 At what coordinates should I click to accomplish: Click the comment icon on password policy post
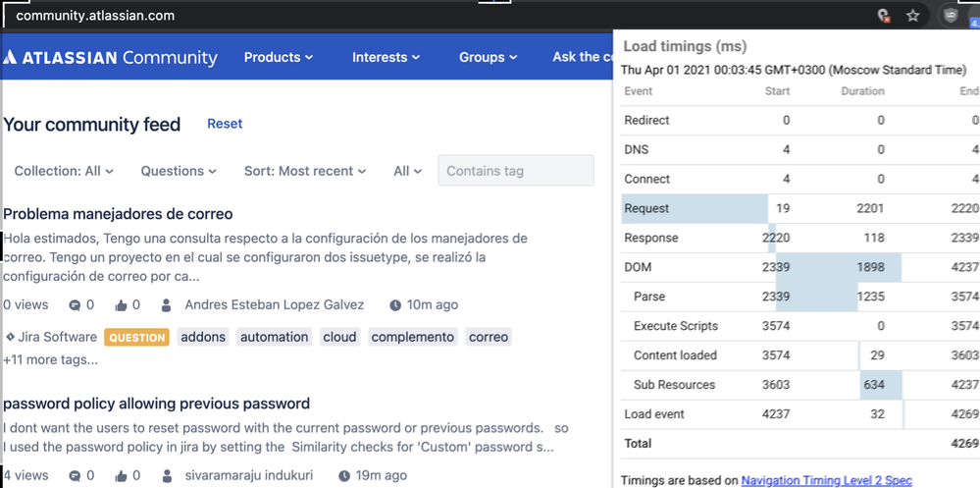tap(75, 475)
